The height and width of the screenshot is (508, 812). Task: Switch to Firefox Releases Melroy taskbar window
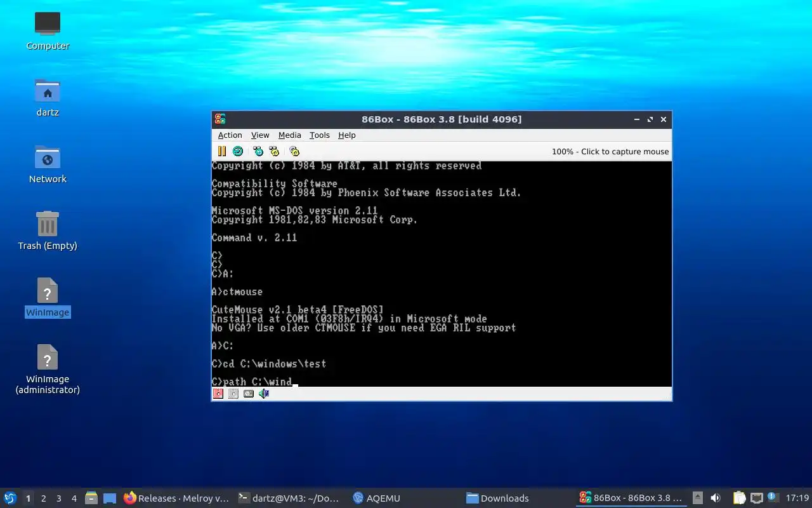tap(176, 498)
